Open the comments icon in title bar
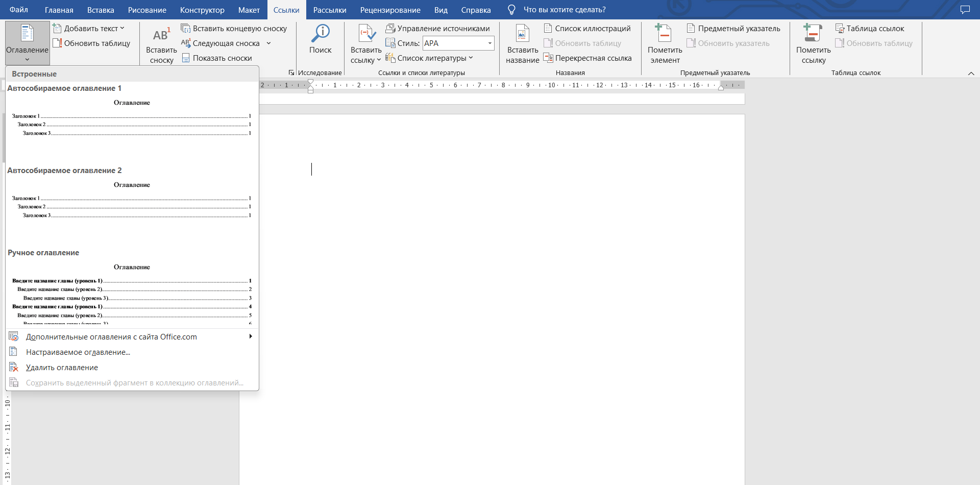The height and width of the screenshot is (485, 980). [x=965, y=10]
